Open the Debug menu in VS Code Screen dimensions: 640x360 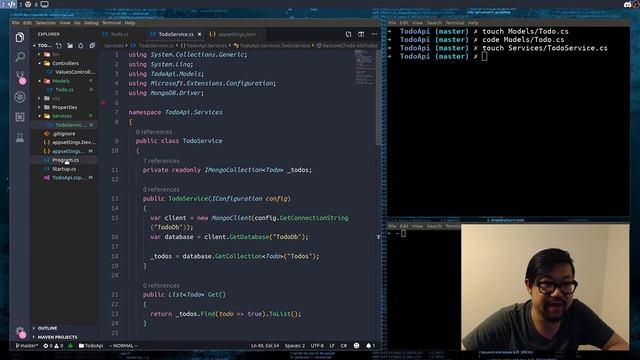click(91, 23)
